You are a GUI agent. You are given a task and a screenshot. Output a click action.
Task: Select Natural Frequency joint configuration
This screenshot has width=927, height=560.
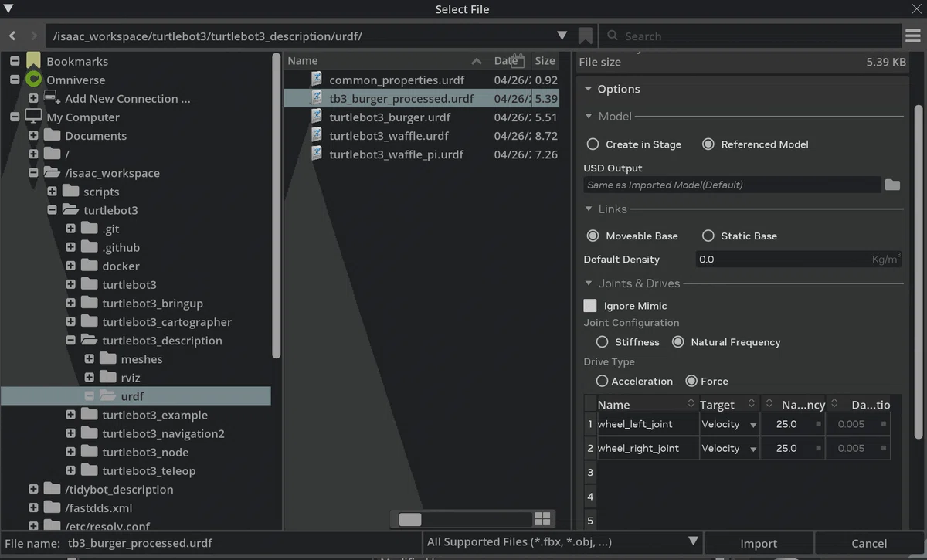(677, 341)
